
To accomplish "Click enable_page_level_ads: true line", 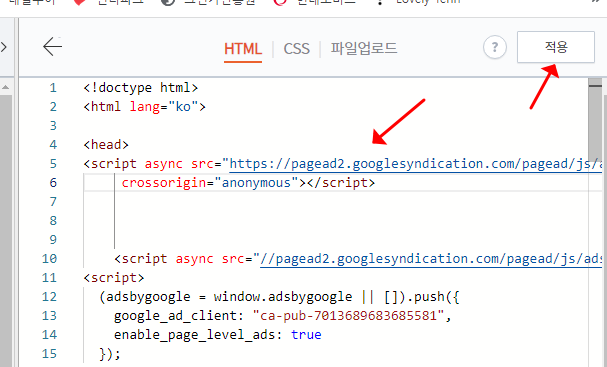I will coord(218,334).
